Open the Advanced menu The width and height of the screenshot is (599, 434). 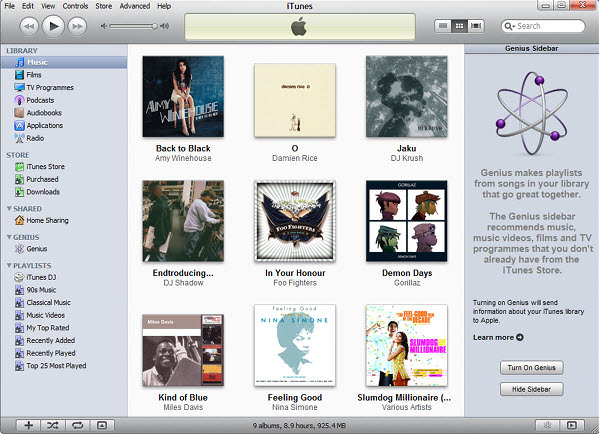pyautogui.click(x=134, y=6)
